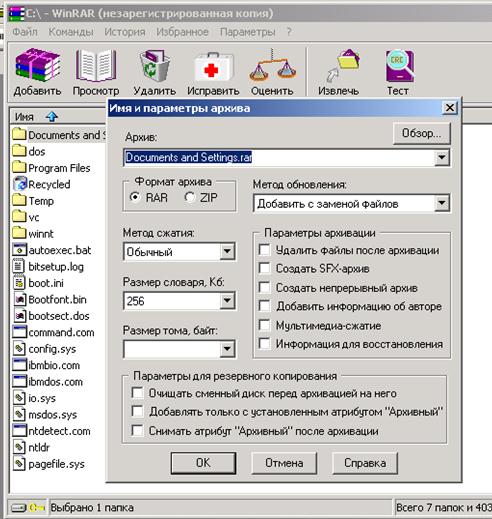Click the config.sys file icon
Image resolution: width=492 pixels, height=519 pixels.
(19, 348)
